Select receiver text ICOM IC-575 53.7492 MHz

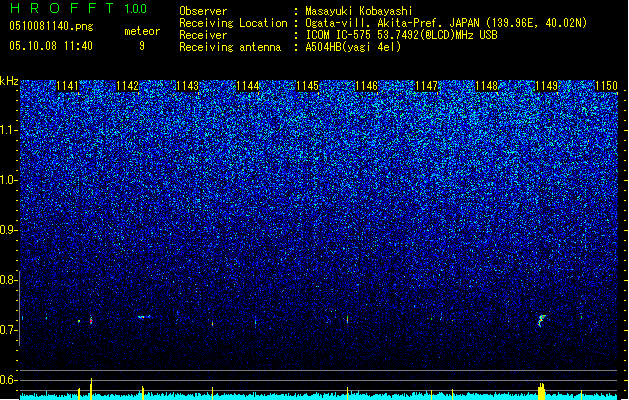[x=401, y=35]
